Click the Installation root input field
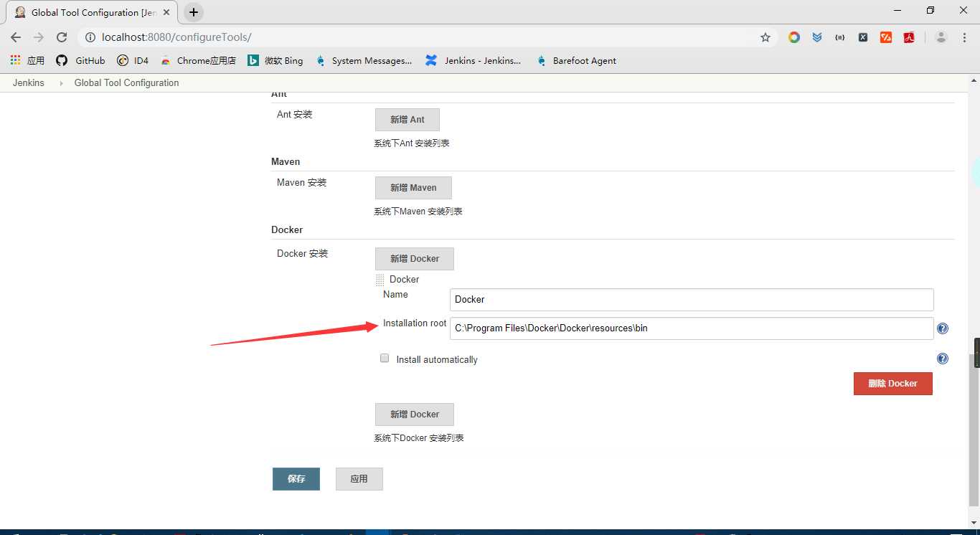The height and width of the screenshot is (535, 980). coord(692,328)
